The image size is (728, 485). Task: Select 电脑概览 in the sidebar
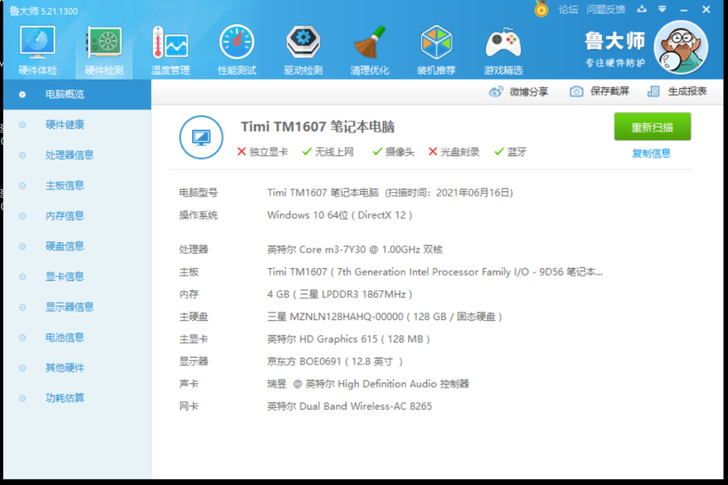[77, 94]
